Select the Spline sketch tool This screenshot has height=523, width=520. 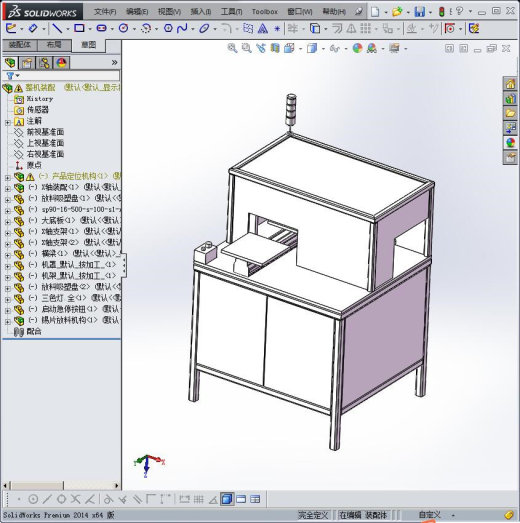click(182, 29)
